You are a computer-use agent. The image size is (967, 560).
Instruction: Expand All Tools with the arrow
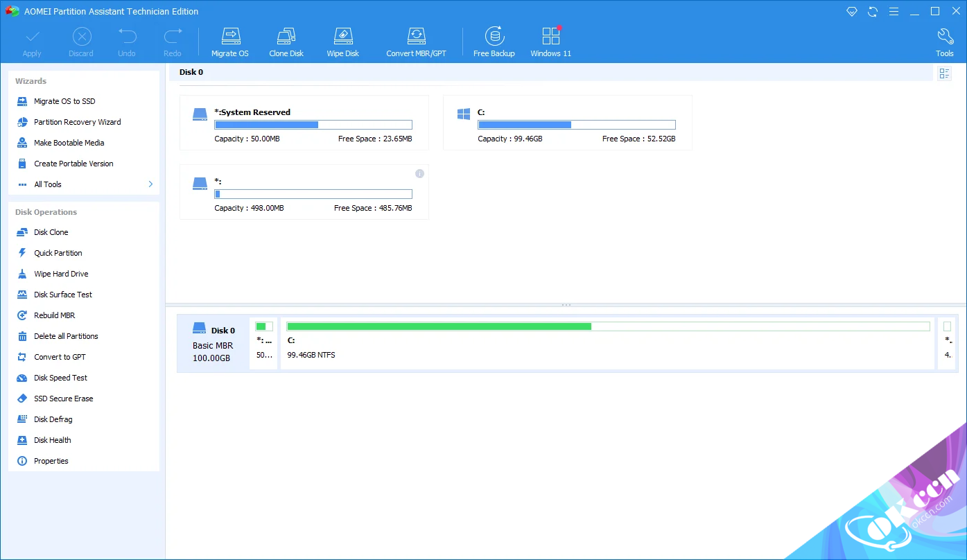150,184
